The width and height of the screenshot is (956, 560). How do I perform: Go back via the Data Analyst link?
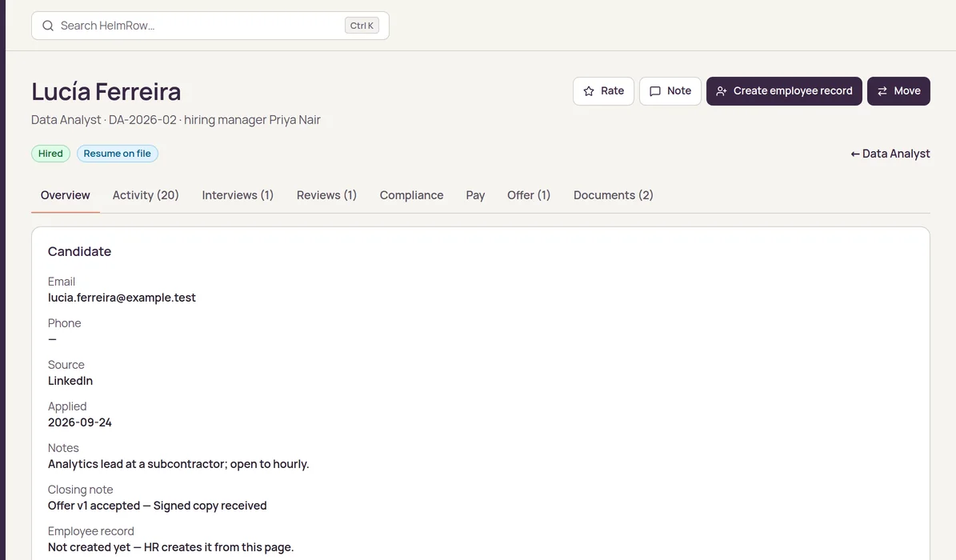tap(890, 154)
